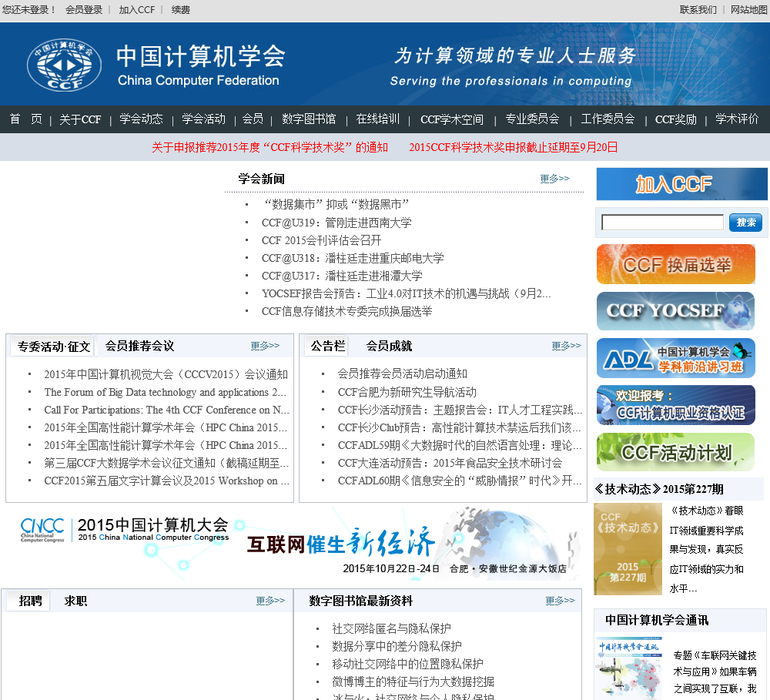
Task: Click the 搜索 button
Action: coord(745,223)
